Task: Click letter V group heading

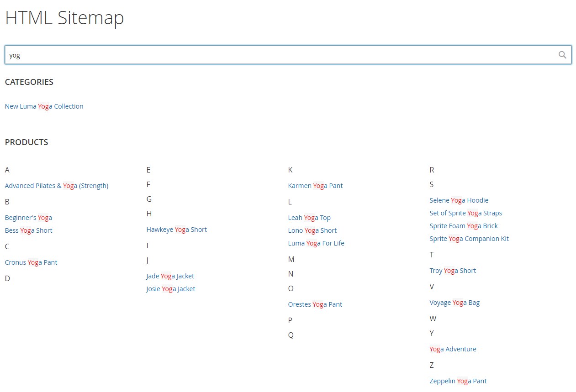Action: tap(432, 287)
